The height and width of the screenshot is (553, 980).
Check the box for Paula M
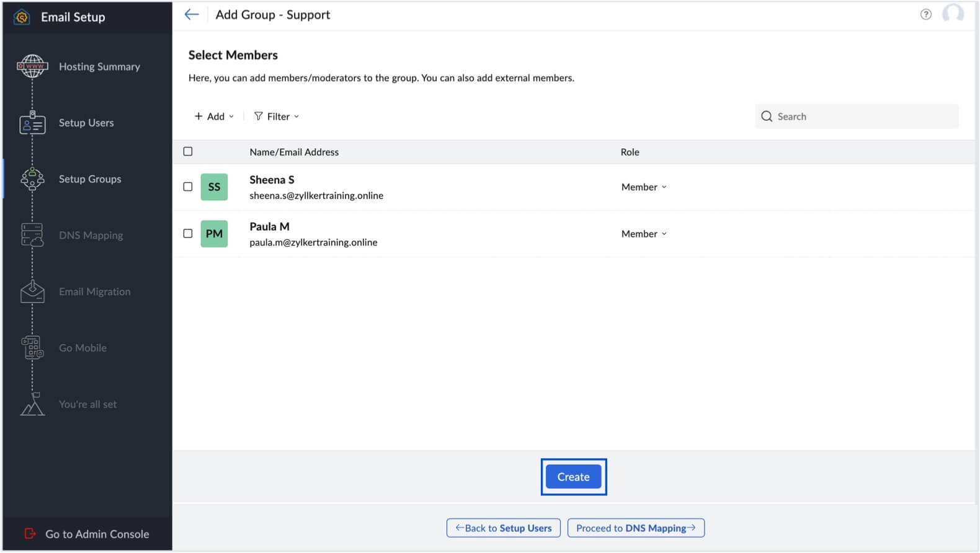pyautogui.click(x=188, y=234)
